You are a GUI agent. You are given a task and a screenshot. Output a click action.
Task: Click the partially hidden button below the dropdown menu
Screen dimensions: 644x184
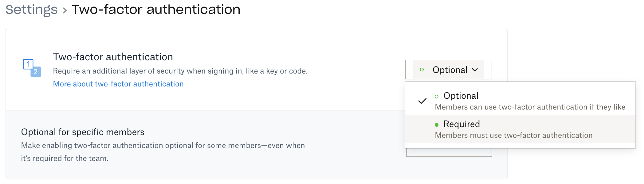tap(449, 153)
